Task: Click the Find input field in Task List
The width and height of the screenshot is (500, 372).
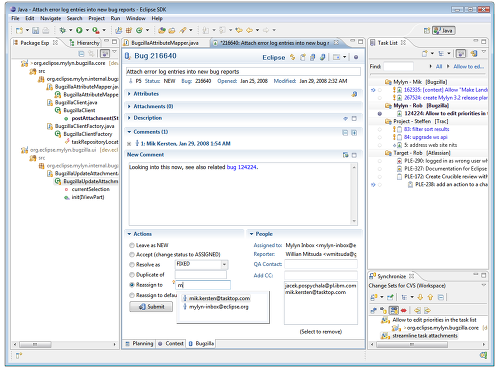Action: (x=398, y=67)
